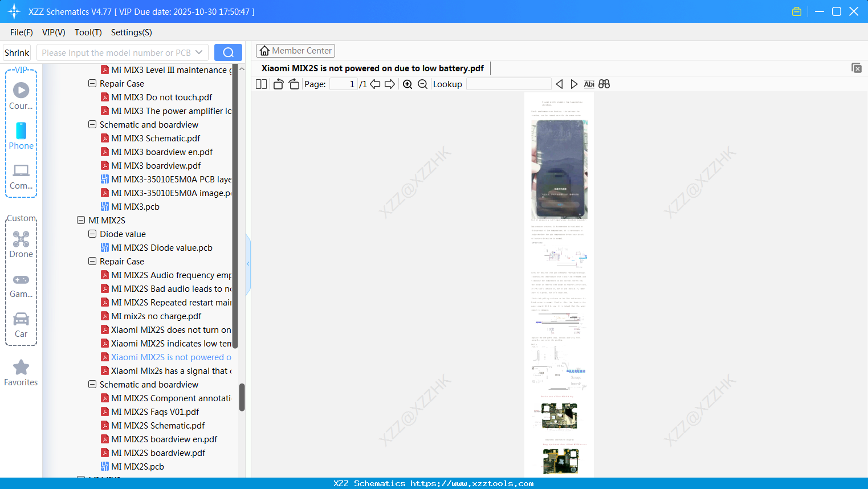Click the Shrink button

pos(17,52)
